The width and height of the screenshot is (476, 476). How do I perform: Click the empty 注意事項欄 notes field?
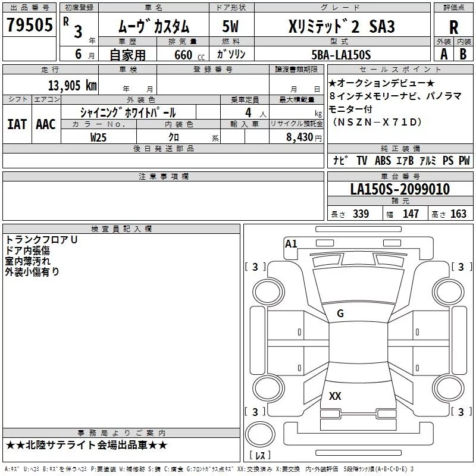163,201
